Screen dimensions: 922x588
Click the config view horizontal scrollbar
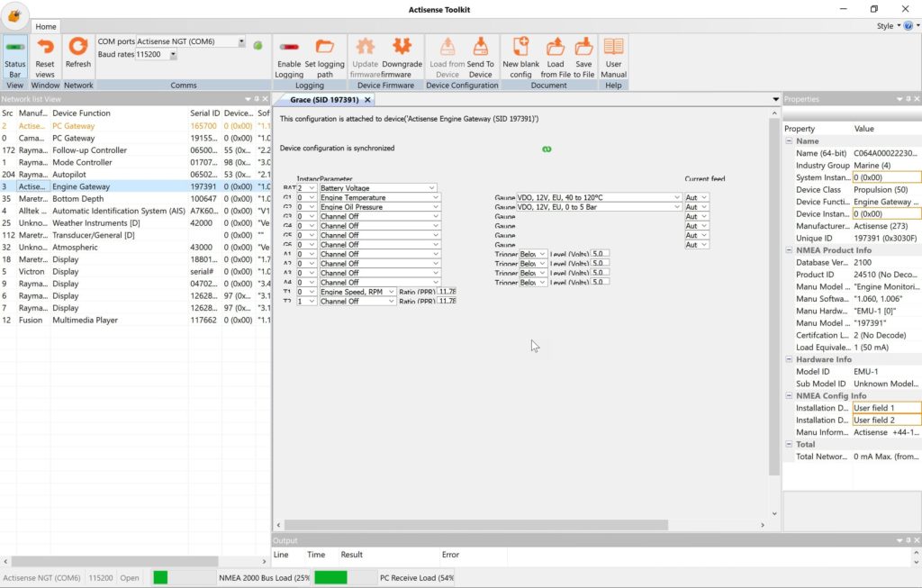(x=475, y=524)
